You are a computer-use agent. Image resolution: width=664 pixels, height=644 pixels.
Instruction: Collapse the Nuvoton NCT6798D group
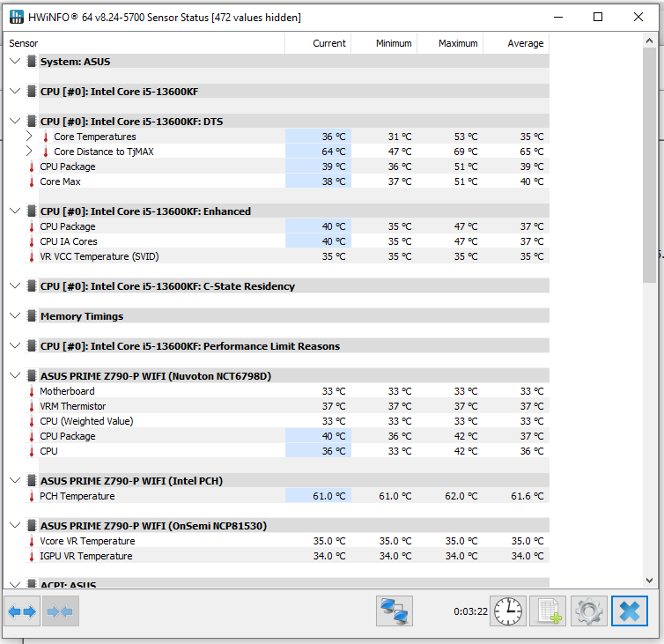pyautogui.click(x=15, y=376)
